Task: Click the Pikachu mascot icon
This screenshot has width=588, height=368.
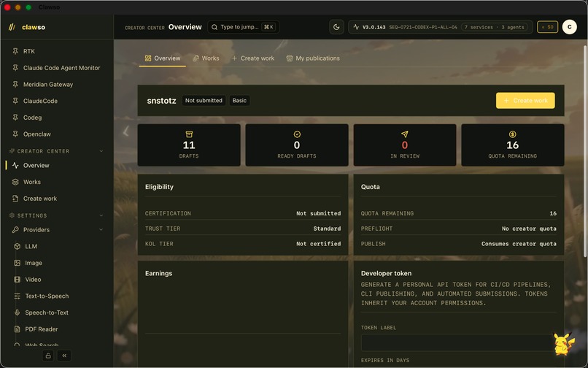Action: [563, 343]
